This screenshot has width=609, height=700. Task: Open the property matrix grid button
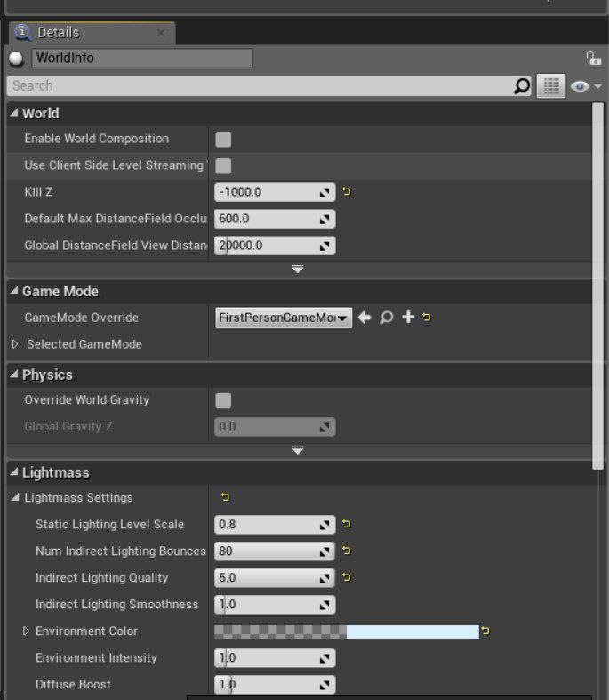point(551,85)
